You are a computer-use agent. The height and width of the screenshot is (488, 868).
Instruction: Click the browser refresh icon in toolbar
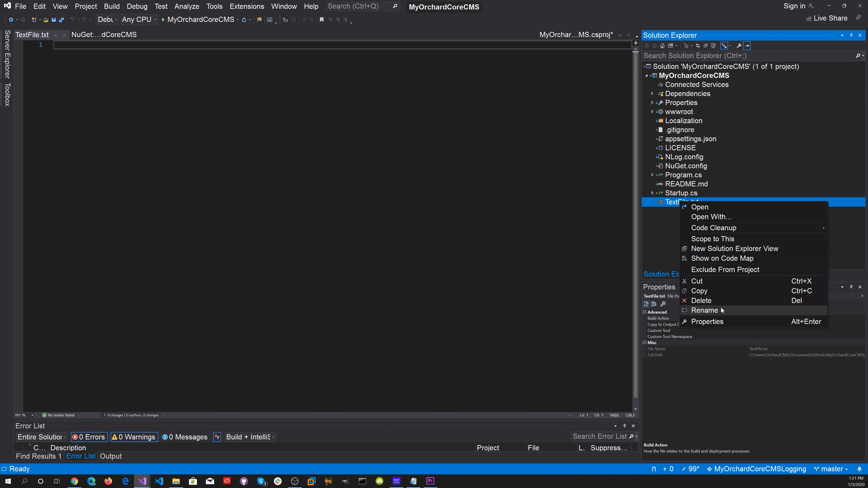pyautogui.click(x=244, y=19)
